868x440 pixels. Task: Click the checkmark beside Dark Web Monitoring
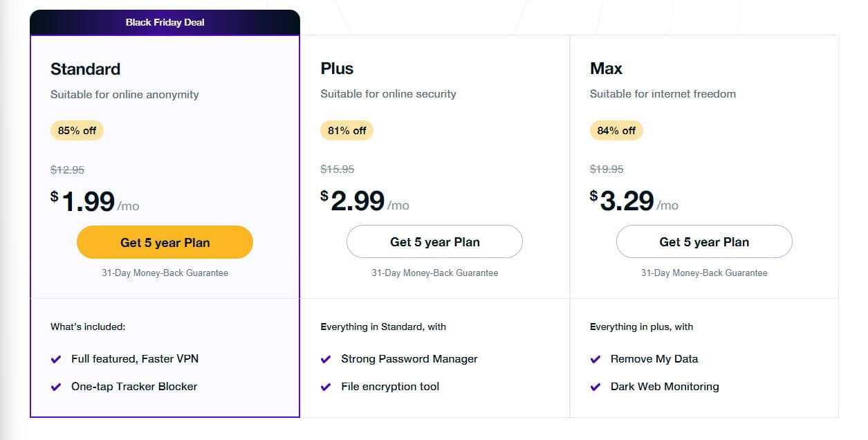[595, 386]
